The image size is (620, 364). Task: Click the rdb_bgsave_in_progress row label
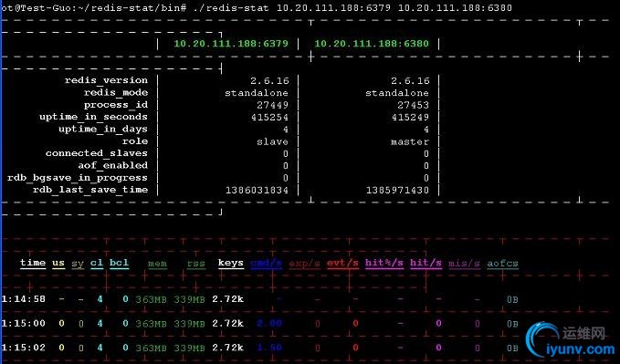click(x=78, y=178)
